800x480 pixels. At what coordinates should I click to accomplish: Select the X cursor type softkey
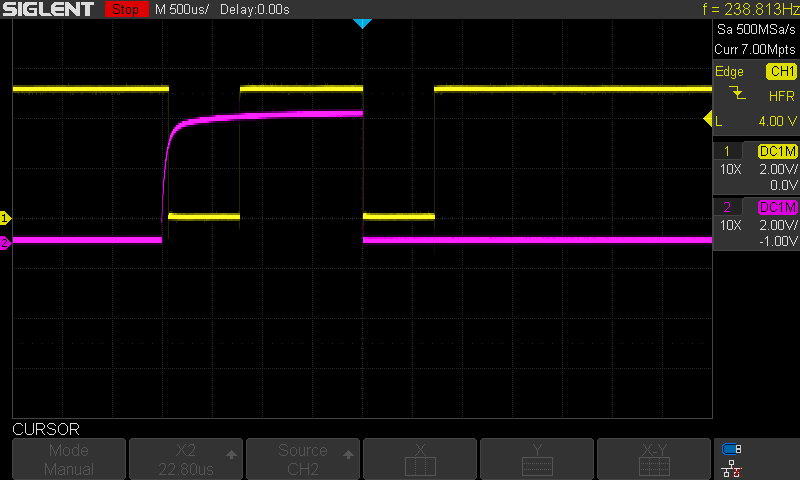coord(420,459)
